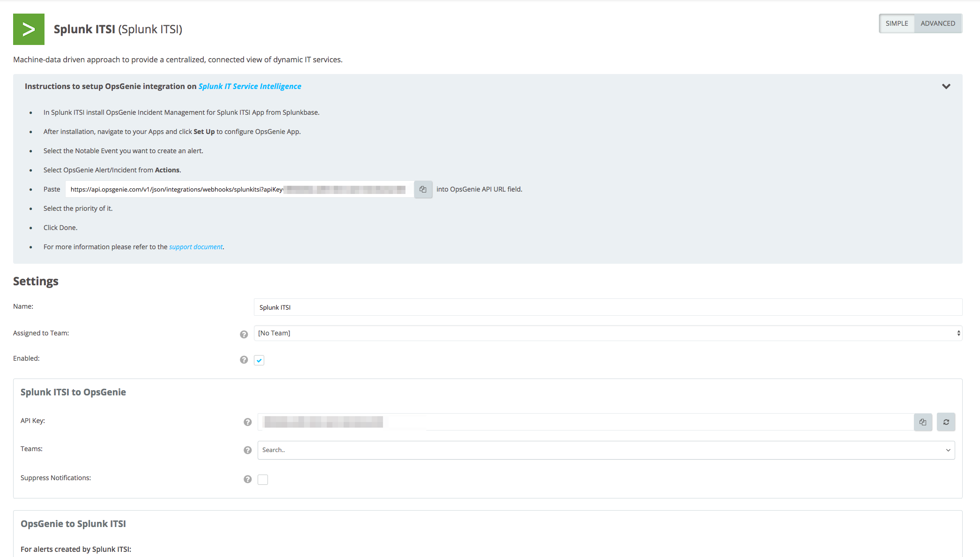Click help icon beside Enabled setting
The height and width of the screenshot is (557, 980).
coord(244,360)
